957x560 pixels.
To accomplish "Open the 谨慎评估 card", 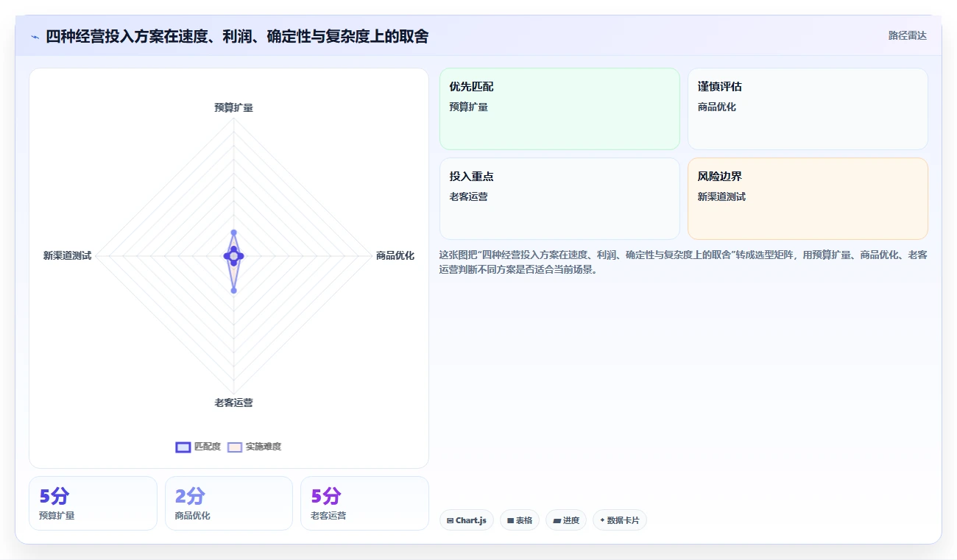I will tap(808, 109).
